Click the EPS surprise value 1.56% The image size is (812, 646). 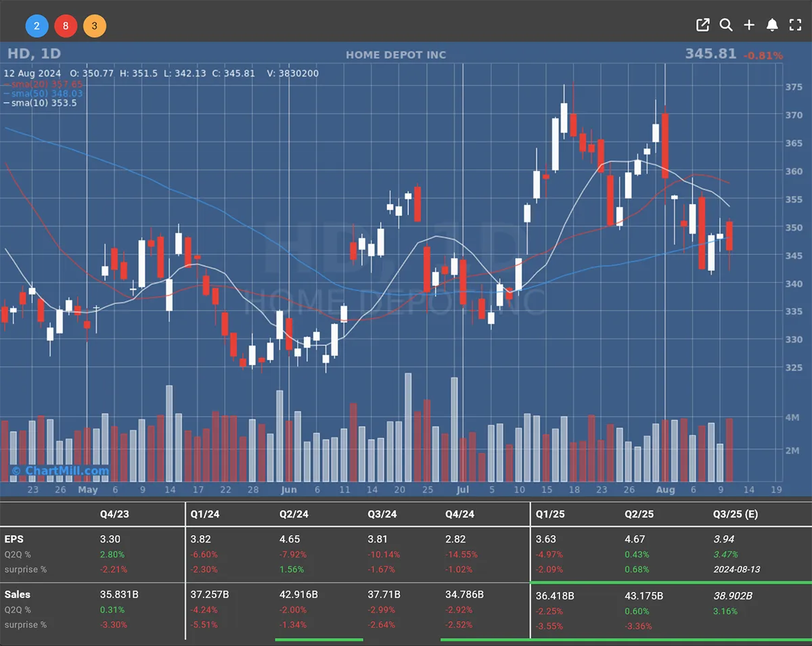292,569
